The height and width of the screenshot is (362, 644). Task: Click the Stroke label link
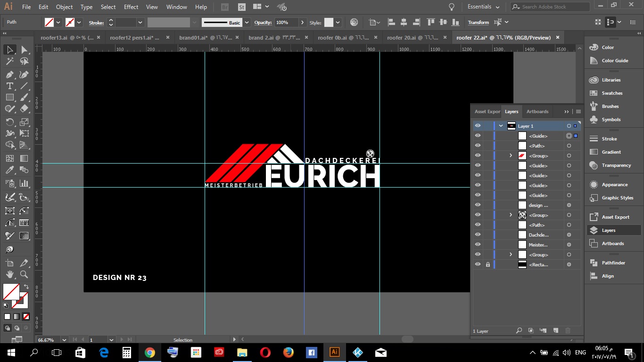[x=96, y=23]
